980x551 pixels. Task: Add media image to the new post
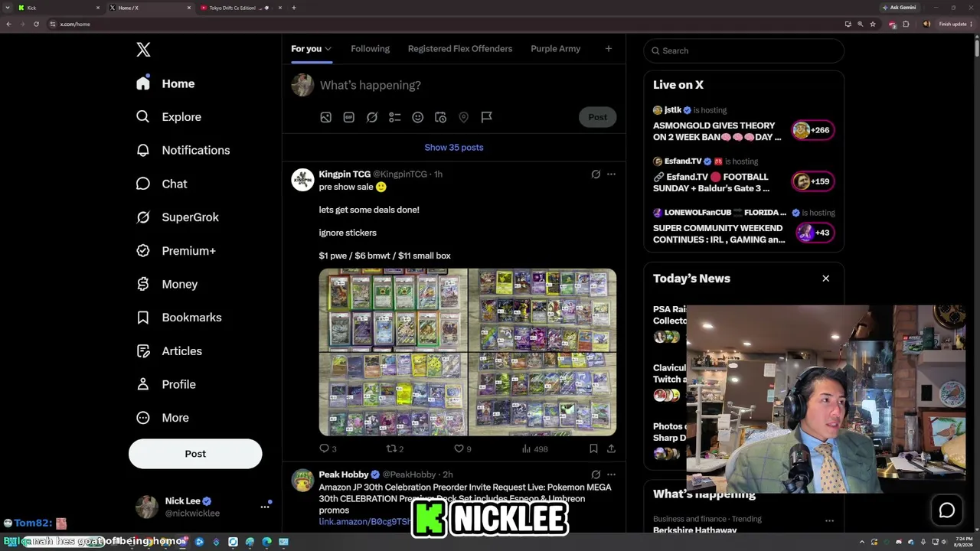[326, 117]
